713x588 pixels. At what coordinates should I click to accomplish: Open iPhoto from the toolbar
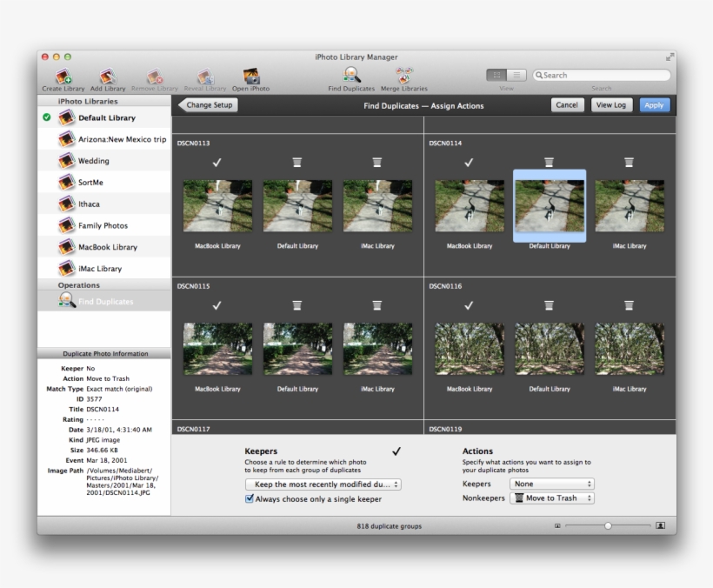coord(250,77)
